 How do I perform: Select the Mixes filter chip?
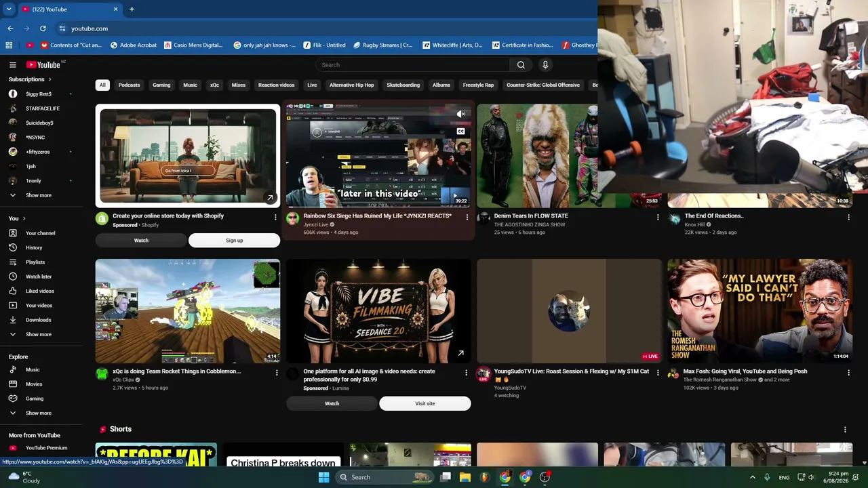coord(238,85)
